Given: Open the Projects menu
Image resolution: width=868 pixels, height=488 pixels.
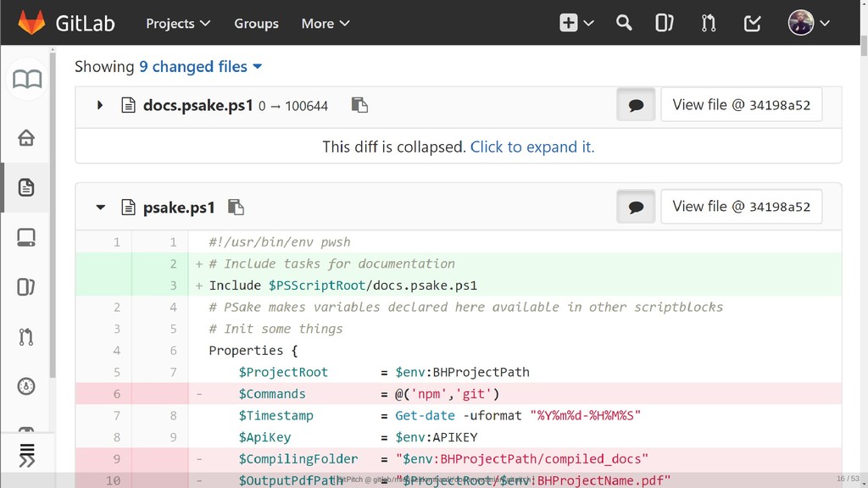Looking at the screenshot, I should [178, 23].
